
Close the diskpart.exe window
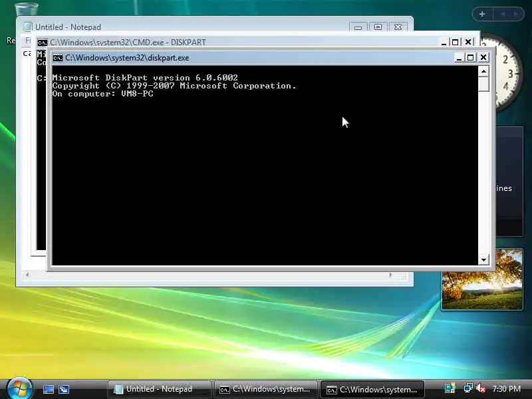tap(483, 58)
